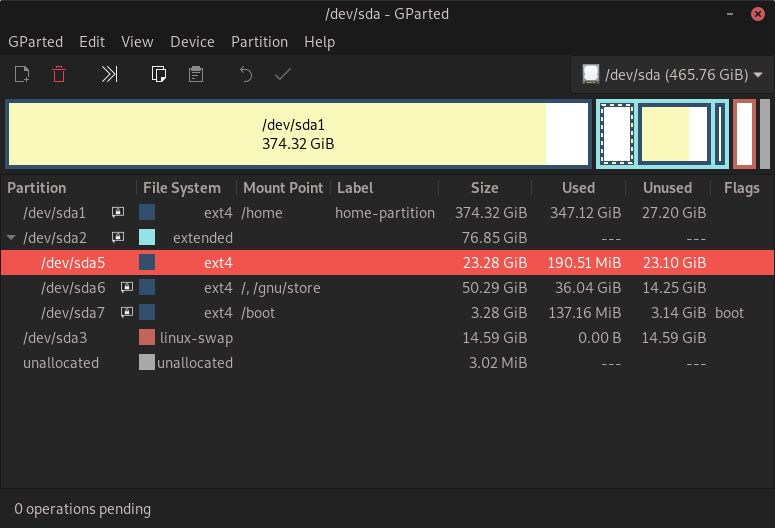
Task: Click the Undo last operation arrow icon
Action: 245,74
